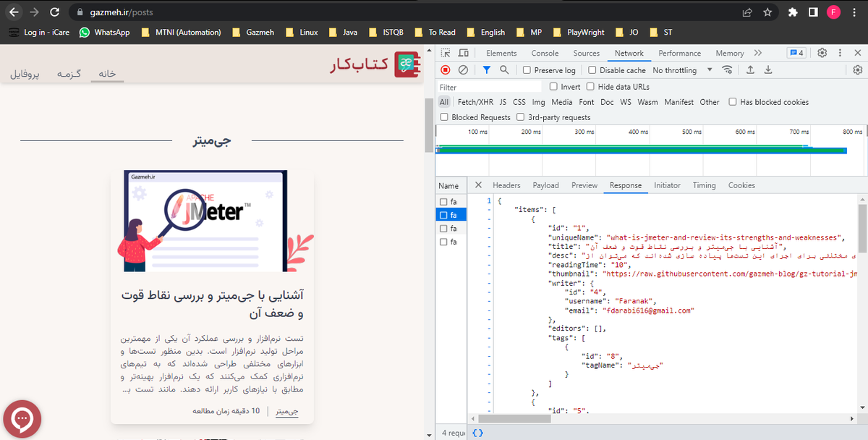Stop recording network log

[x=446, y=70]
